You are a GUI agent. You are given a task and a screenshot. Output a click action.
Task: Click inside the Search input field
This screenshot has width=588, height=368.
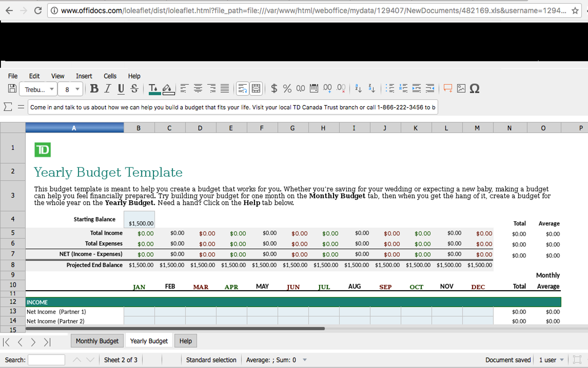(x=46, y=360)
